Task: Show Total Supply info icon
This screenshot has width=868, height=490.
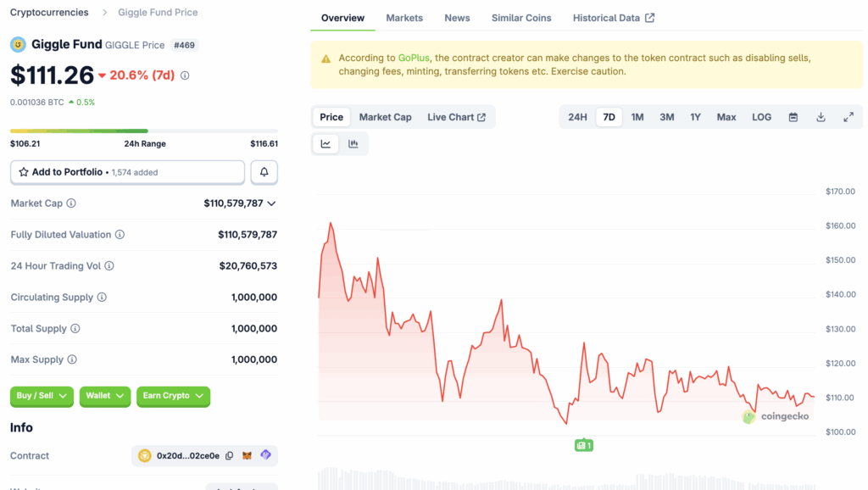Action: click(x=75, y=328)
